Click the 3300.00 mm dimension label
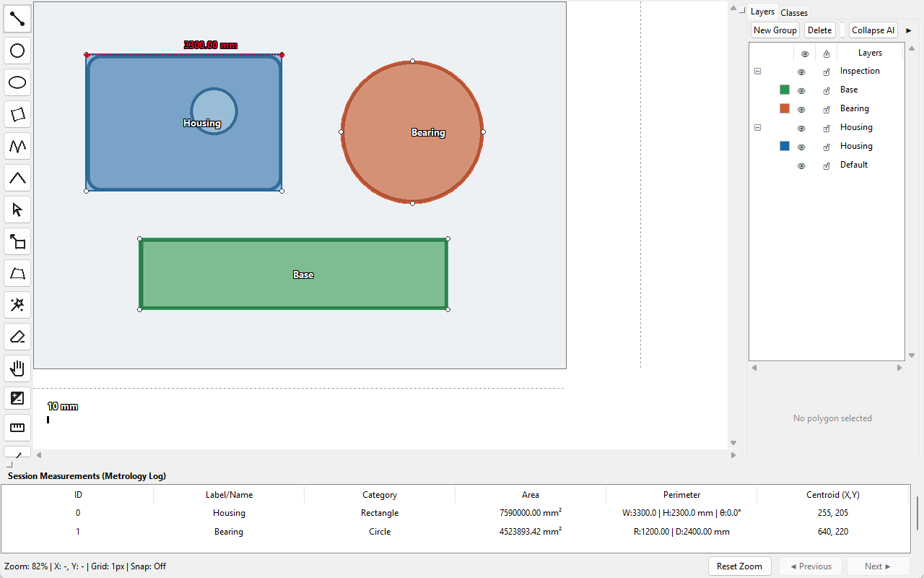 (x=210, y=45)
